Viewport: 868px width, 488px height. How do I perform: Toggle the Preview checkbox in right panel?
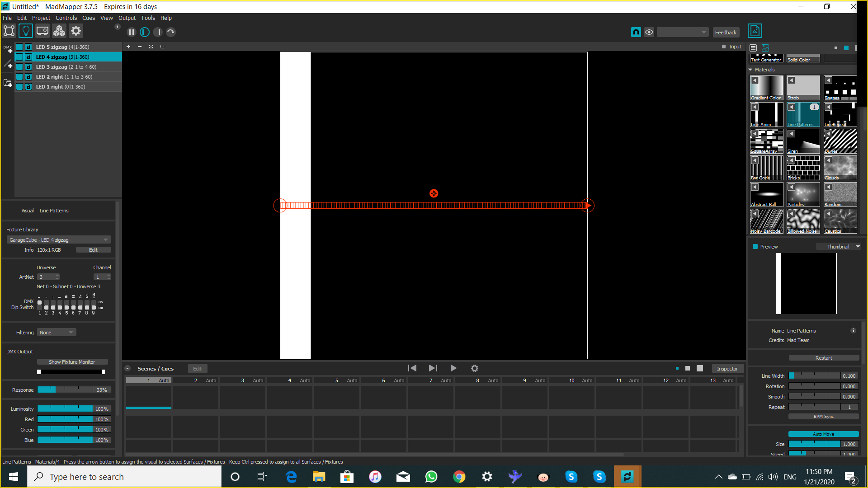point(755,247)
